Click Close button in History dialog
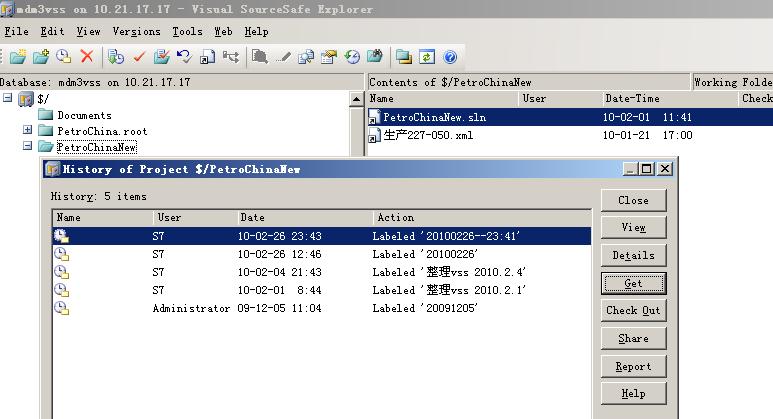The image size is (773, 419). pyautogui.click(x=633, y=200)
